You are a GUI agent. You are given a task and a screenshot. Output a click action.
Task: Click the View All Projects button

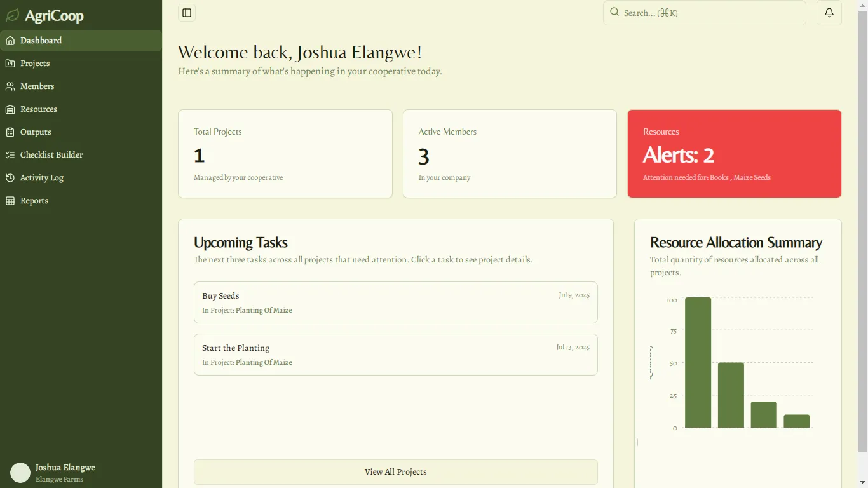(x=396, y=472)
